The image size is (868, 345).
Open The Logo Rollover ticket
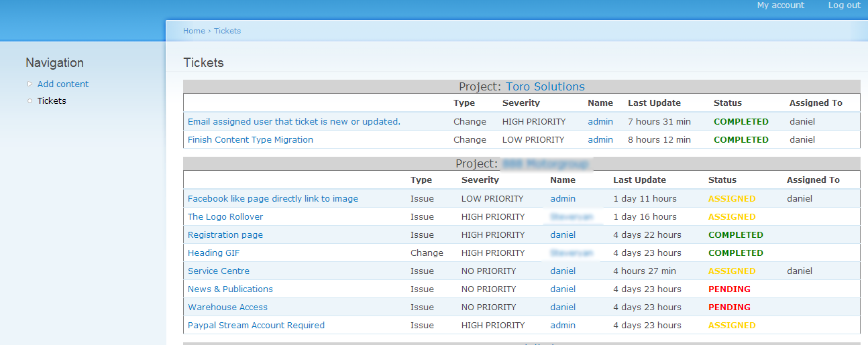(225, 216)
